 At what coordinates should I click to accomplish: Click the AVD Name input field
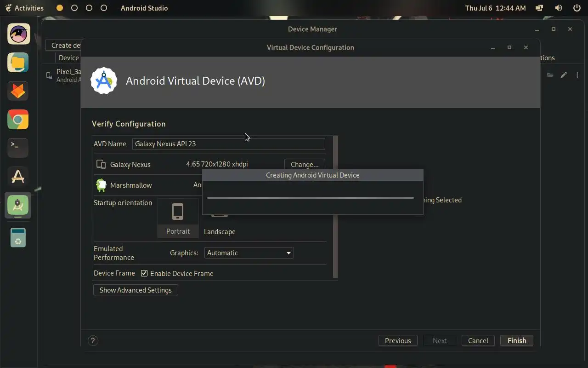pos(228,144)
